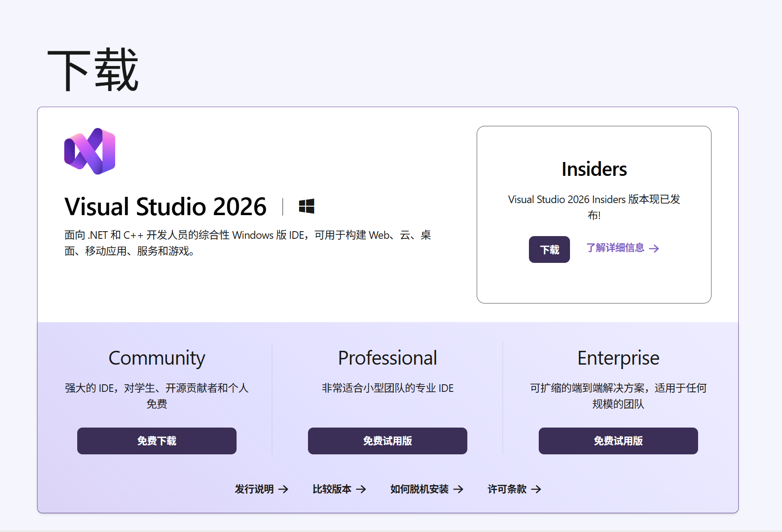782x532 pixels.
Task: View the 许可条款 license terms
Action: [505, 489]
